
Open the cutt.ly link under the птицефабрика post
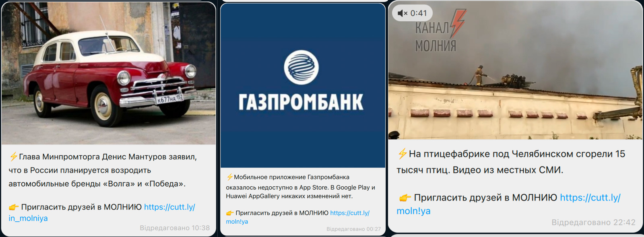pos(508,204)
